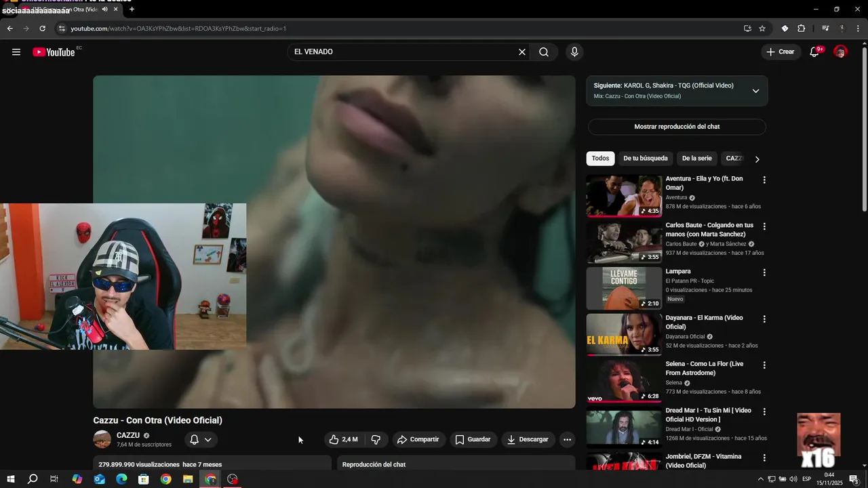Play Dread Mar I Tu Sin Mi thumbnail
This screenshot has width=868, height=488.
[624, 426]
